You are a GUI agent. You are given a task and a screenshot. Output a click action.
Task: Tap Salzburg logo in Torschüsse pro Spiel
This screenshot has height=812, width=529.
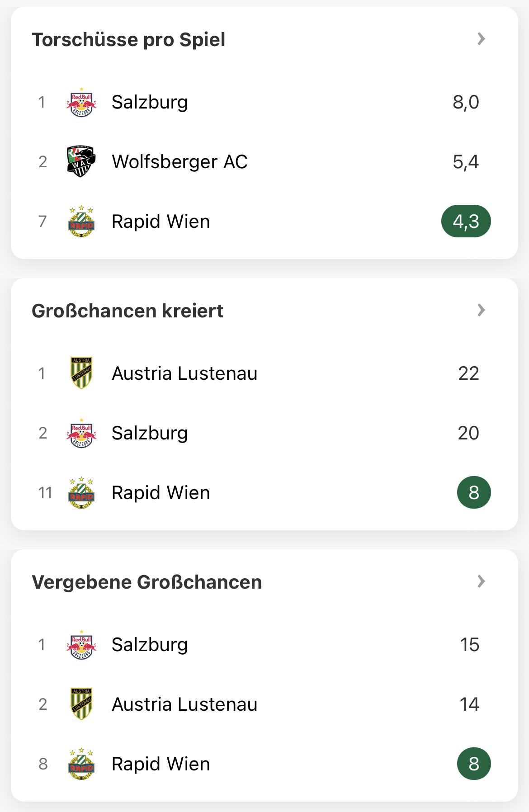(x=81, y=102)
